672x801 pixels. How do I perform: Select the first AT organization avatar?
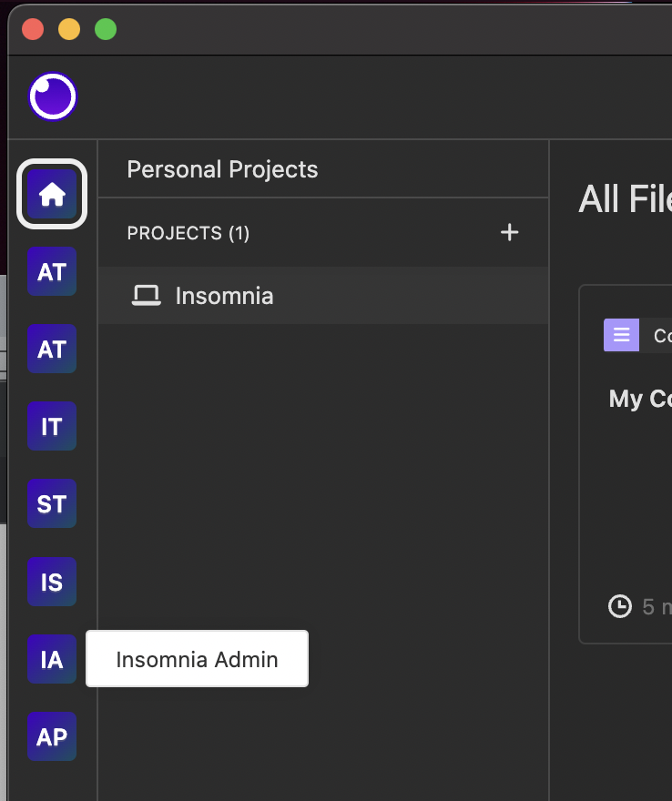point(52,271)
